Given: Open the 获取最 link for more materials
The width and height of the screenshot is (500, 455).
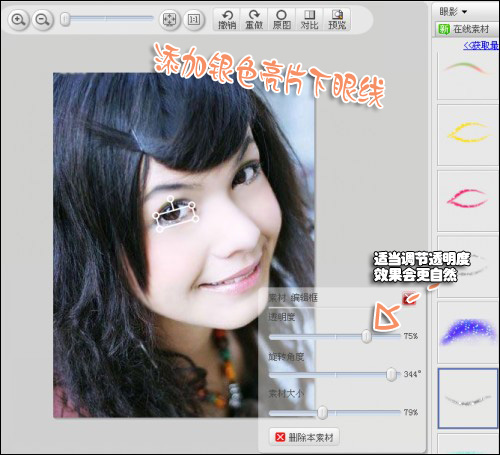Looking at the screenshot, I should pyautogui.click(x=481, y=45).
